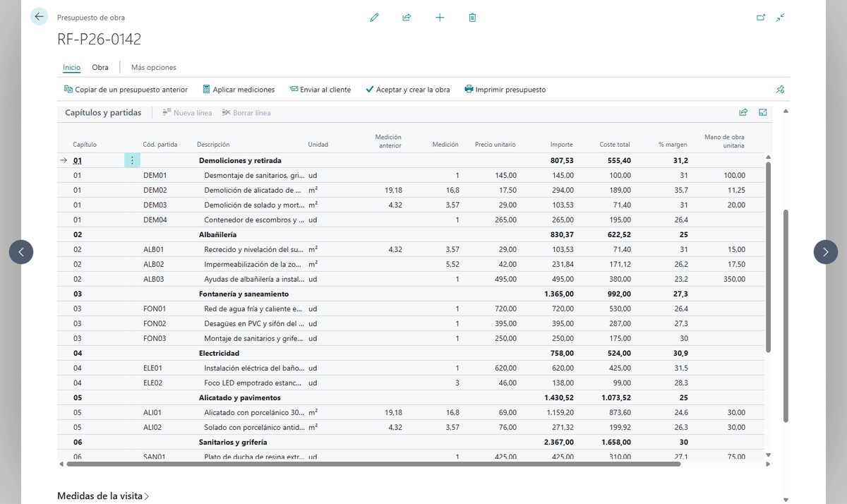Maximize the Capítulos y partidas grid
847x504 pixels.
[x=763, y=112]
